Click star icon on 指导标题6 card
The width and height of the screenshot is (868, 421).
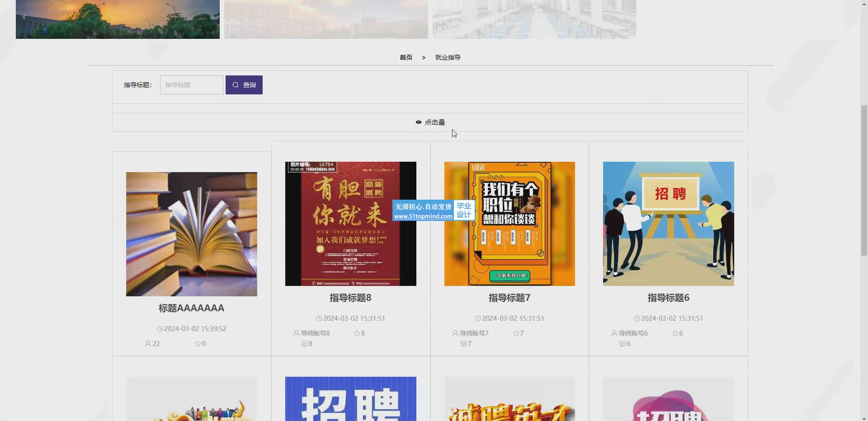(x=675, y=333)
